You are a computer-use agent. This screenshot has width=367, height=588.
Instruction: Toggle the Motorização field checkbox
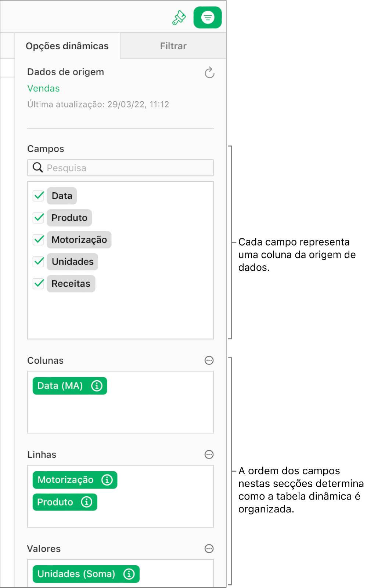39,240
